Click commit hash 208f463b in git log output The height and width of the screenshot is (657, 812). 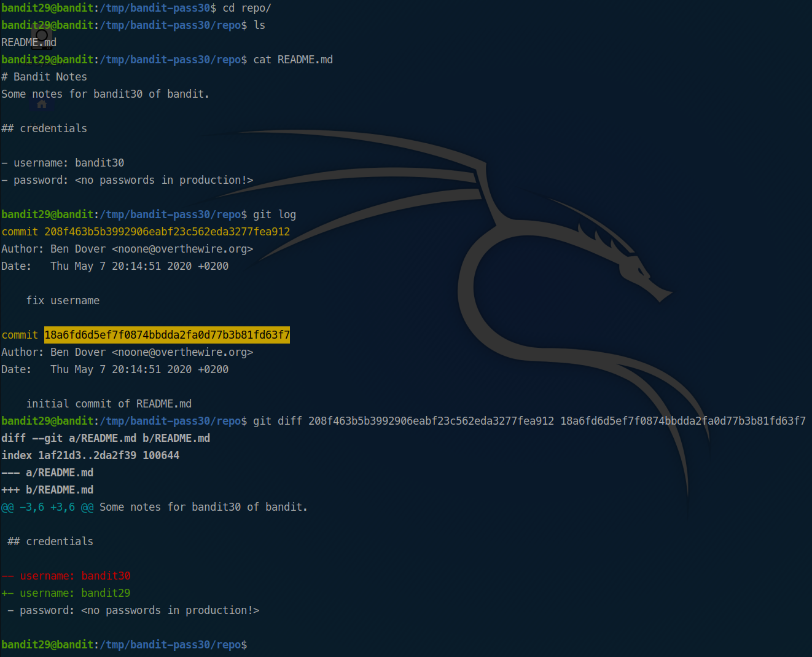[166, 232]
